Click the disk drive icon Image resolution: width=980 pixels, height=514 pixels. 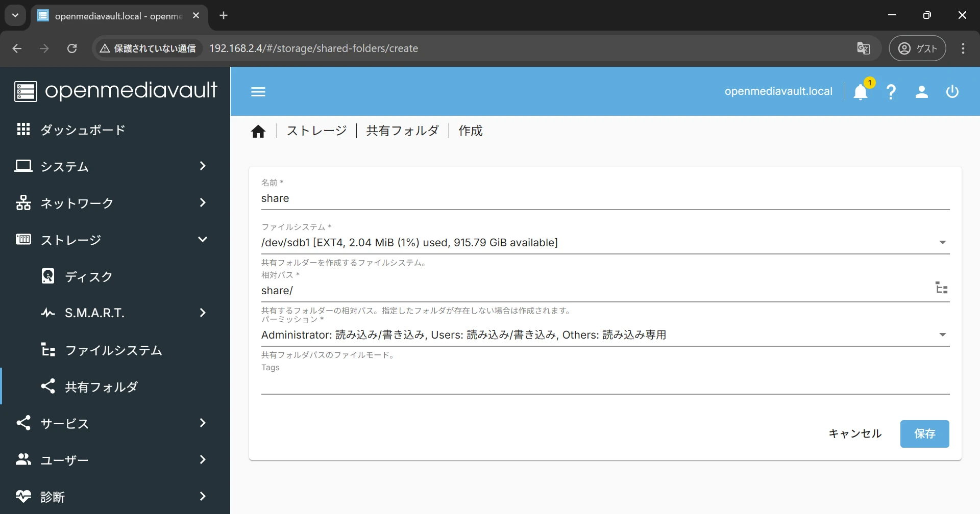point(48,276)
